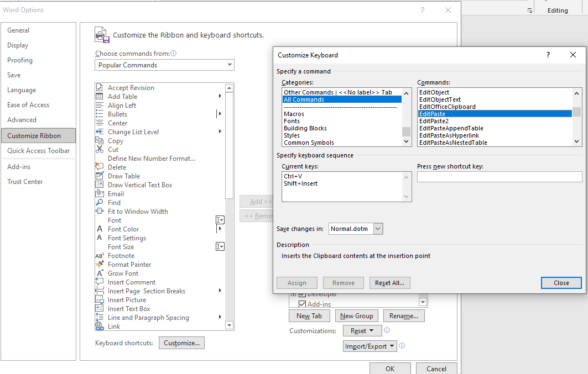588x374 pixels.
Task: Click the Center alignment icon
Action: [x=100, y=123]
